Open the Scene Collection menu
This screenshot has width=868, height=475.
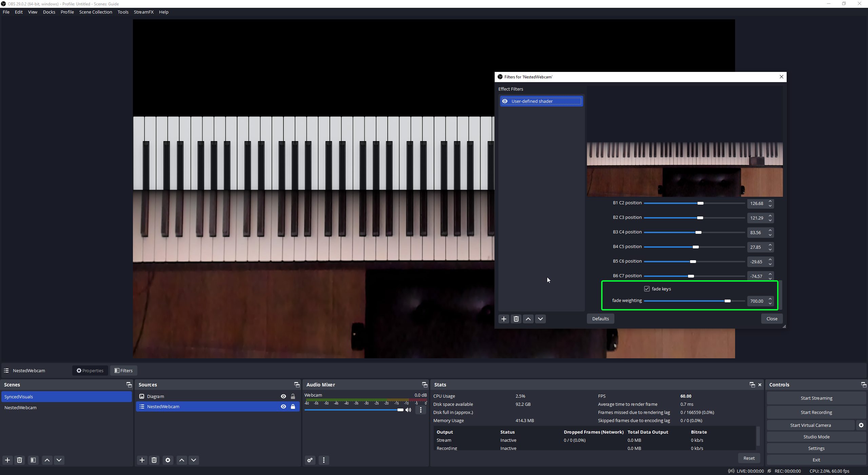click(x=96, y=12)
